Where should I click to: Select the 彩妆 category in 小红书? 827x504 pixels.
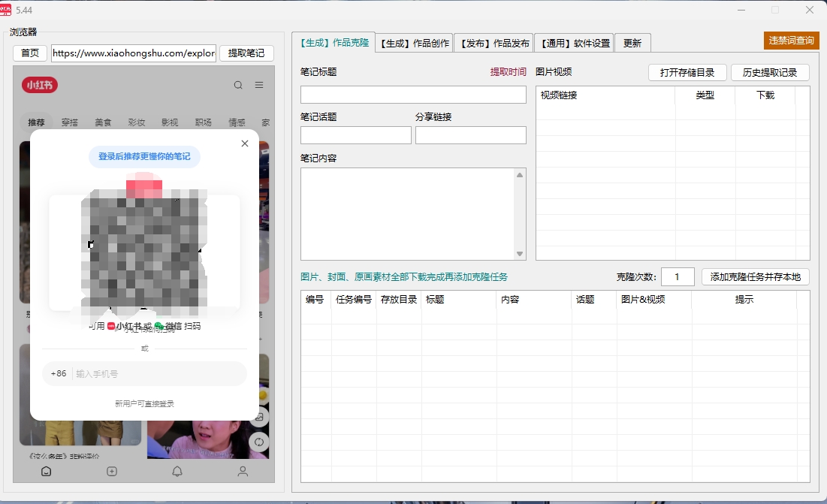pyautogui.click(x=137, y=122)
